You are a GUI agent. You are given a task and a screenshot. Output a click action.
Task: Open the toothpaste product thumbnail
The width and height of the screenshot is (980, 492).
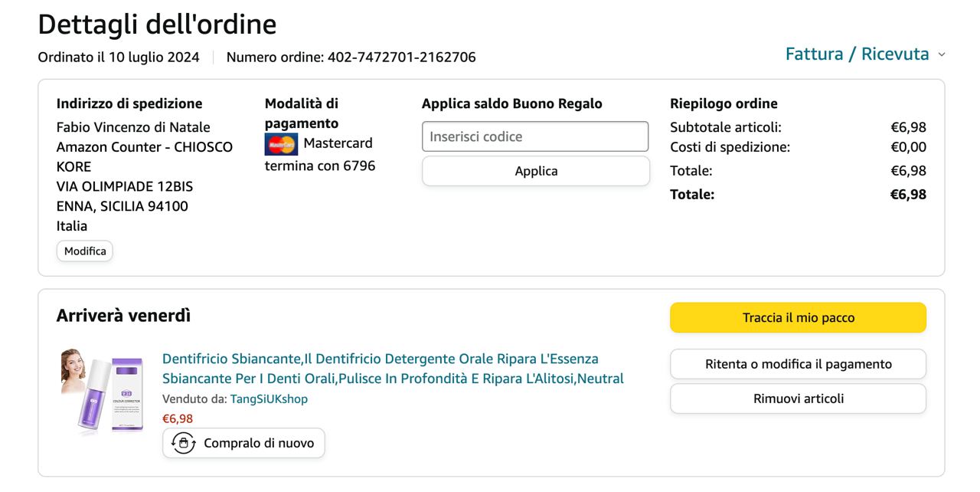pyautogui.click(x=102, y=392)
